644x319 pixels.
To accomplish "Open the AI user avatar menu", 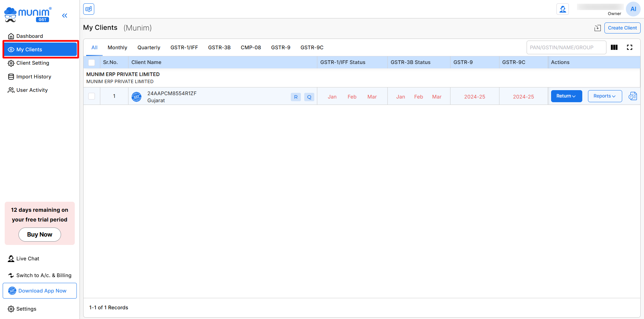I will 633,9.
